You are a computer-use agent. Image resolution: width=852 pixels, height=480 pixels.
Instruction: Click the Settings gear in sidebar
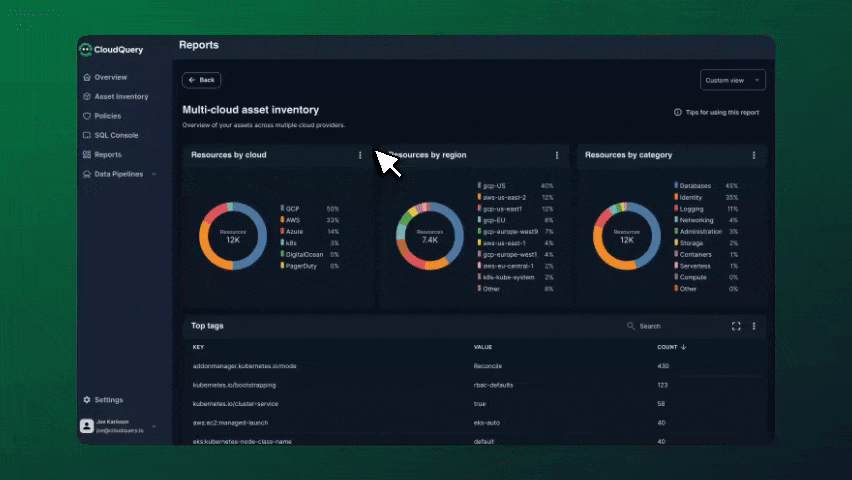pos(87,400)
